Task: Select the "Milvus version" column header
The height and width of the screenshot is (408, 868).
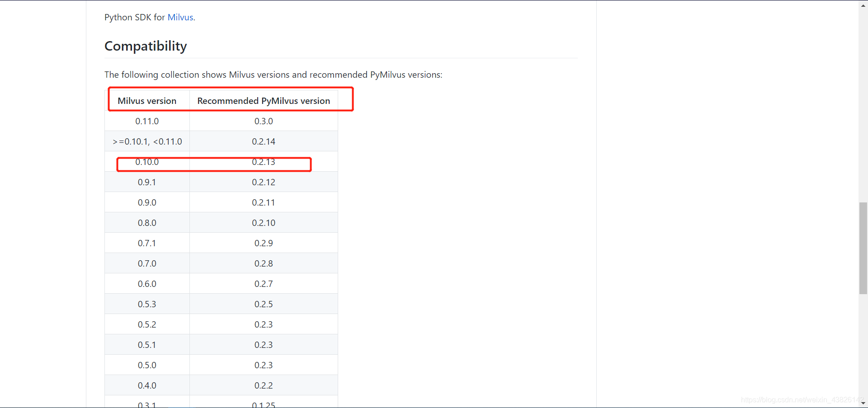Action: coord(147,101)
